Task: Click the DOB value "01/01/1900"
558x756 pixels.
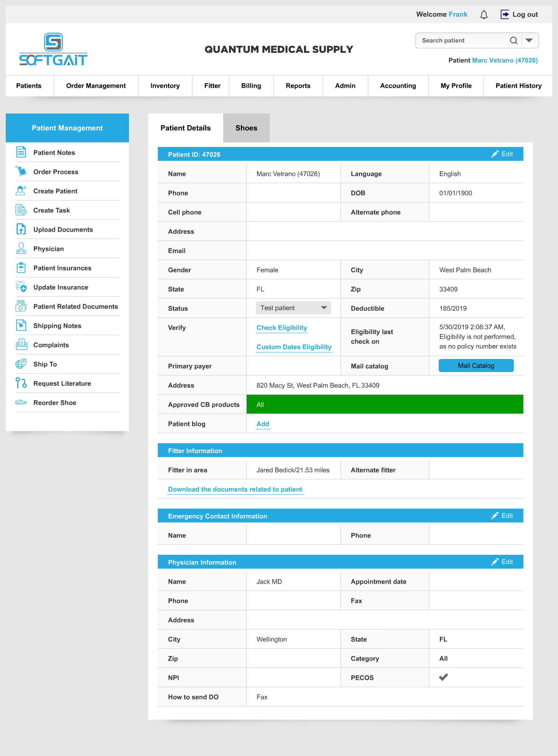Action: 456,193
